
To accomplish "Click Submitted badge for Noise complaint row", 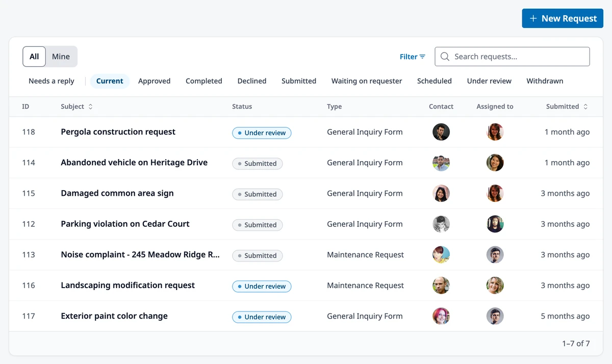I will (257, 255).
